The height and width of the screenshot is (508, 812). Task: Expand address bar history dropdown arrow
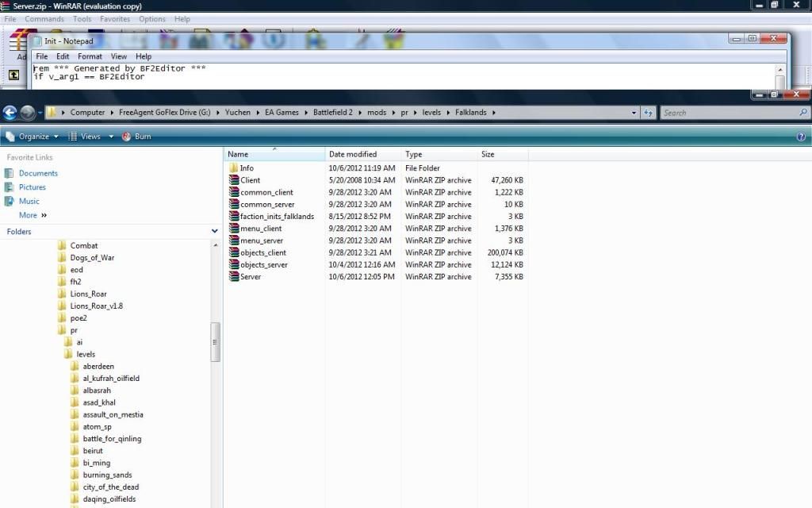point(634,113)
